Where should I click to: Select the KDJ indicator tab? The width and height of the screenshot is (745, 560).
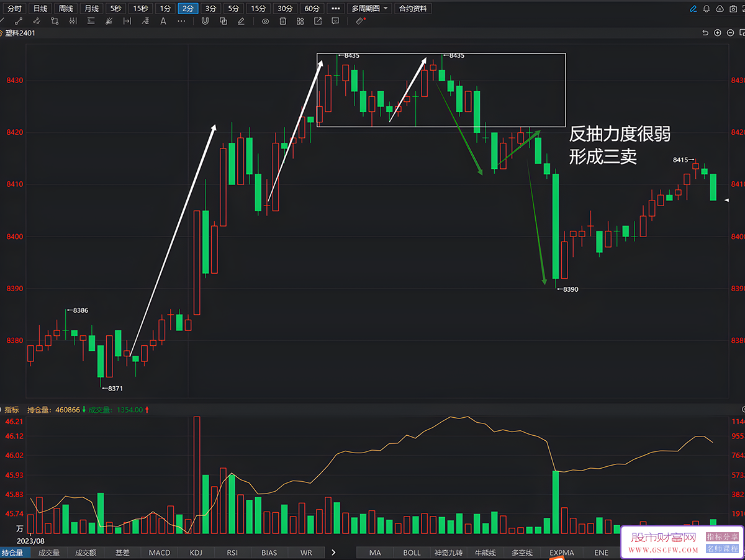coord(196,553)
